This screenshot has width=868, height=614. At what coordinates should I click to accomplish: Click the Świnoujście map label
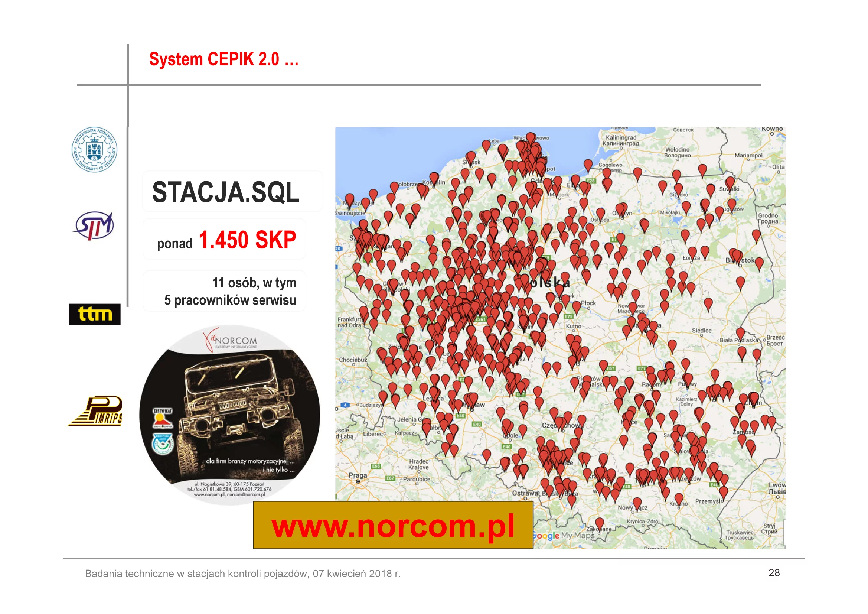point(350,213)
